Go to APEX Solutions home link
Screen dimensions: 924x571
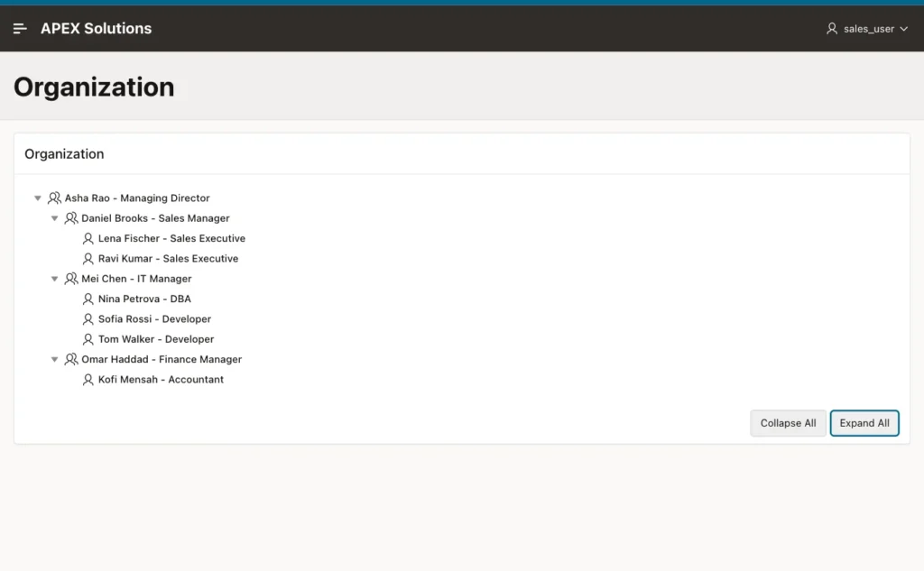(x=96, y=28)
